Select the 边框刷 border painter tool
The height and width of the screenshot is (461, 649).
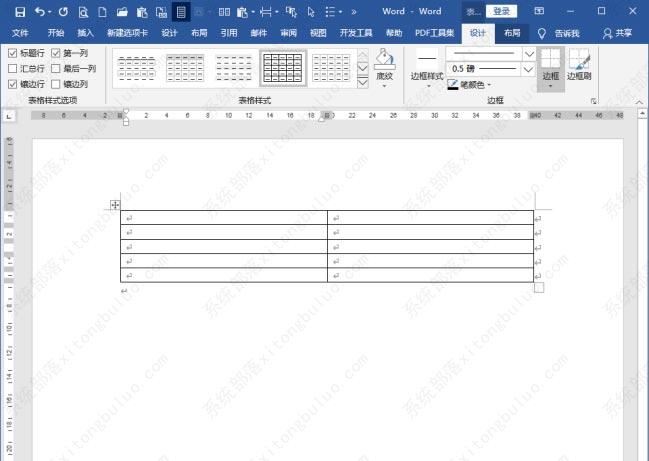(579, 62)
